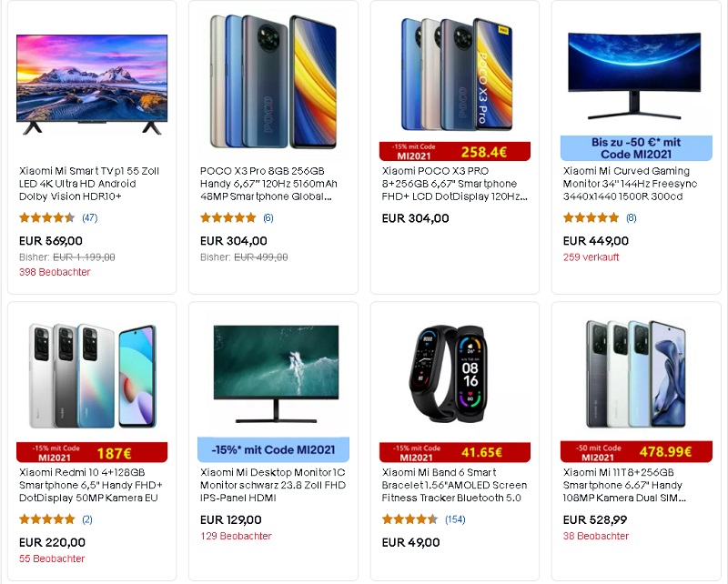Click the 258.4€ red promo badge
The image size is (728, 584).
pos(454,151)
